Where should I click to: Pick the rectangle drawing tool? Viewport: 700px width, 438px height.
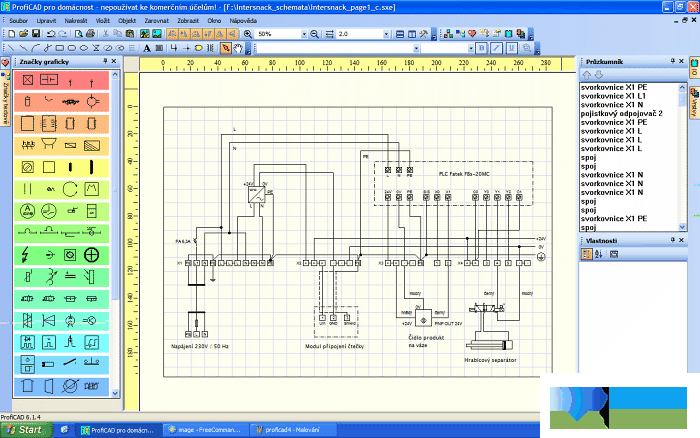(x=59, y=48)
